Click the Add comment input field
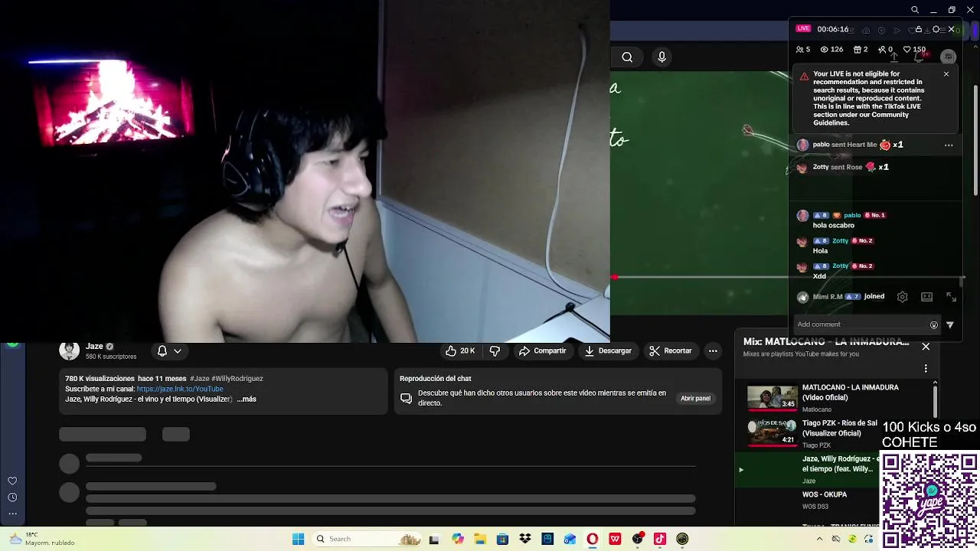The image size is (980, 551). 859,324
